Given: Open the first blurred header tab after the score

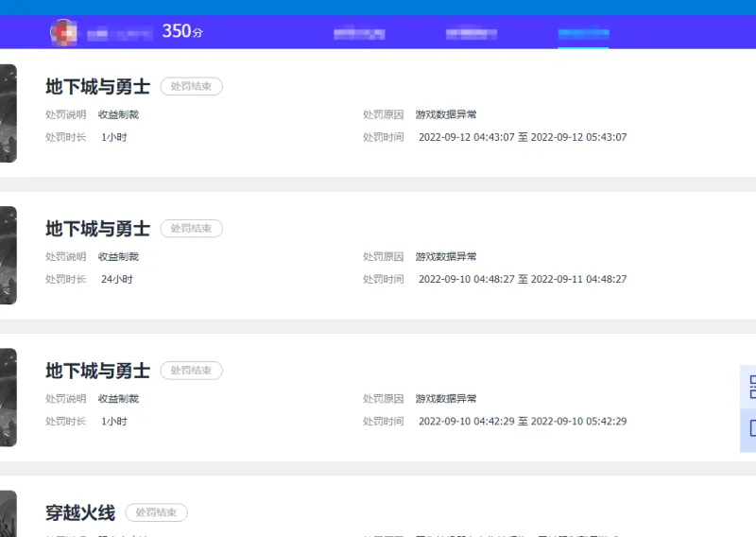Looking at the screenshot, I should [x=359, y=33].
